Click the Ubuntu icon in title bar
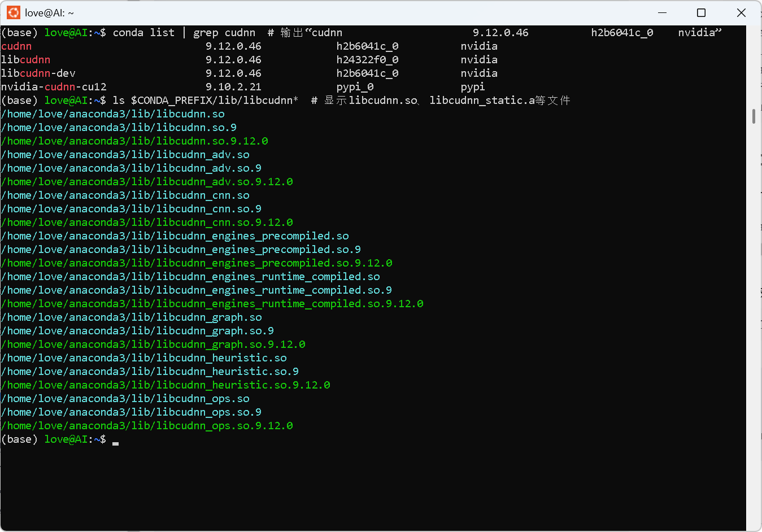Image resolution: width=762 pixels, height=532 pixels. [14, 12]
